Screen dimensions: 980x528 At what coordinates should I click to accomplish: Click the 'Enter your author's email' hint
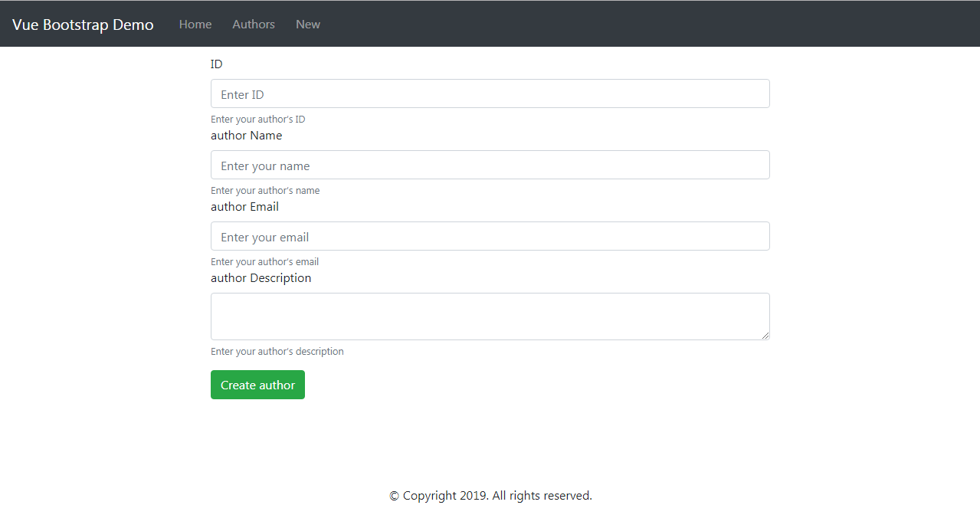[264, 262]
